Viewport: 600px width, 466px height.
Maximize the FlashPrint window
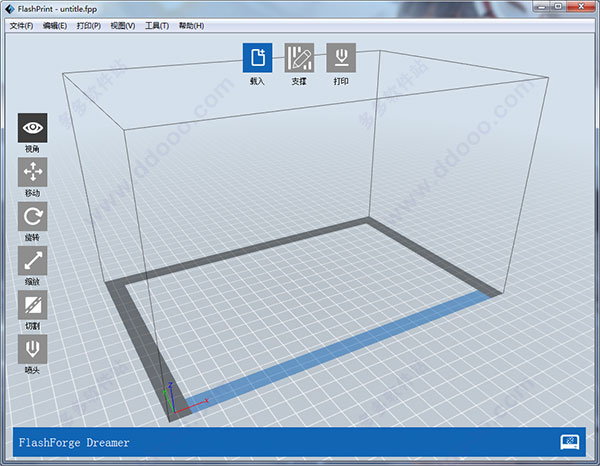[558, 7]
